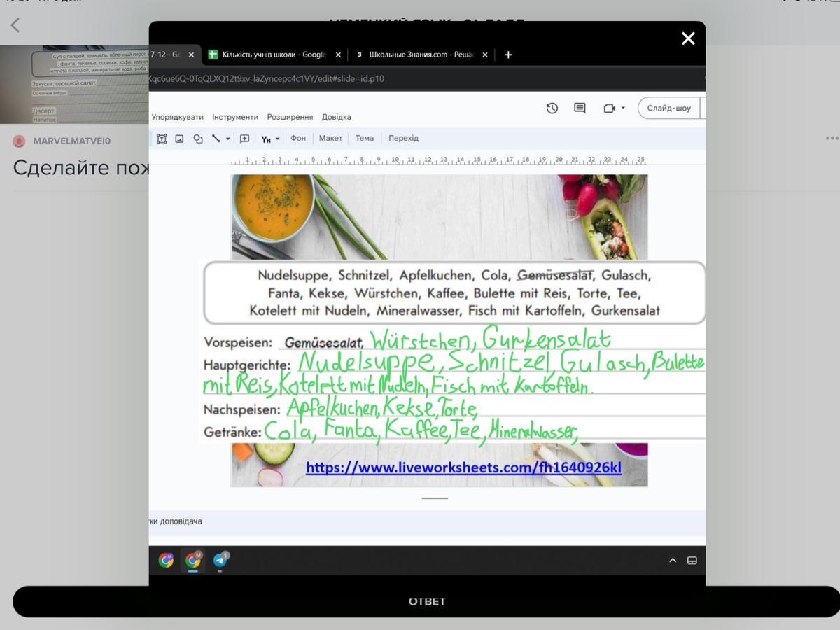Expand the Ун input tools dropdown arrow
This screenshot has width=840, height=630.
tap(277, 139)
